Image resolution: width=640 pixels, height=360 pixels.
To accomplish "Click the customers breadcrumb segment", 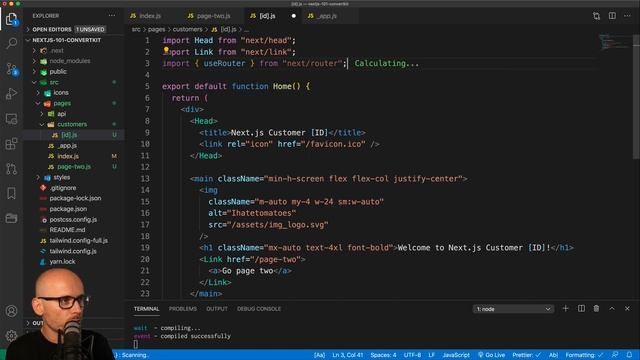I will pyautogui.click(x=187, y=29).
